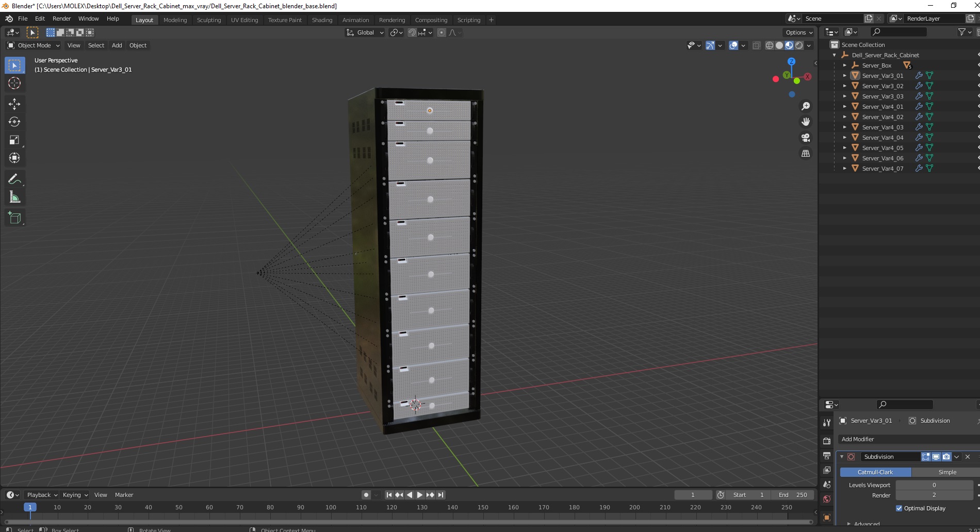The image size is (980, 532).
Task: Expand Server_Var4_07 tree item
Action: (844, 169)
